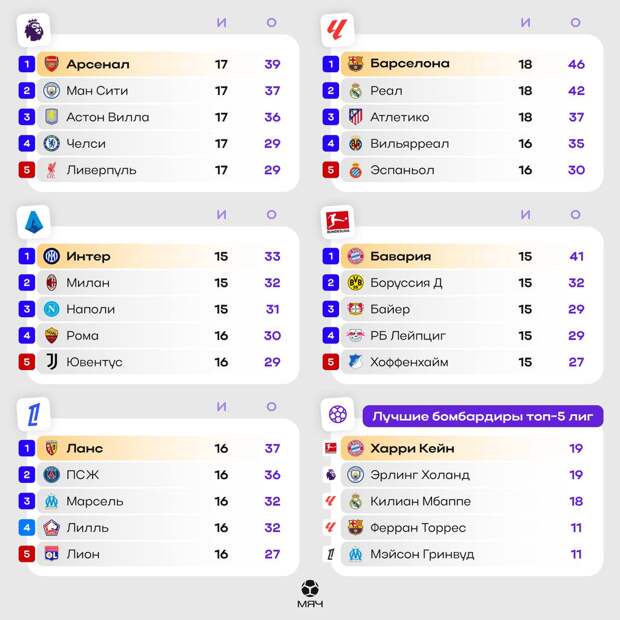Click the PSG club crest
The image size is (620, 620).
51,475
